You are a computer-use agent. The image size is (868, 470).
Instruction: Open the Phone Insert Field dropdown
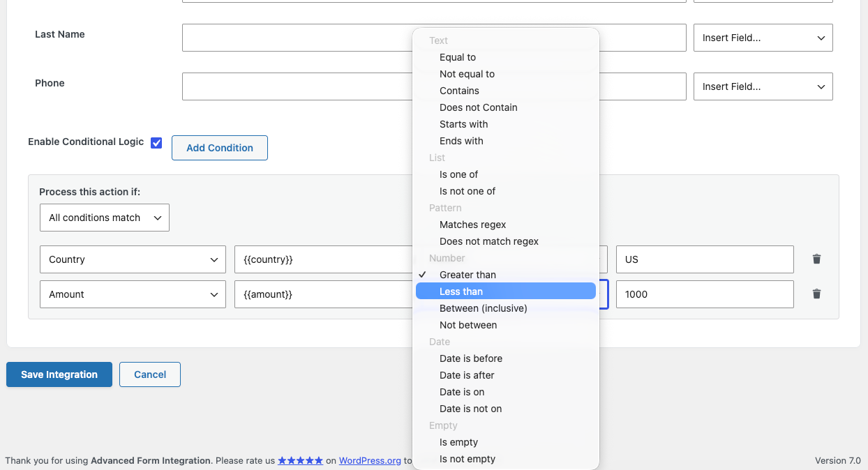coord(763,86)
